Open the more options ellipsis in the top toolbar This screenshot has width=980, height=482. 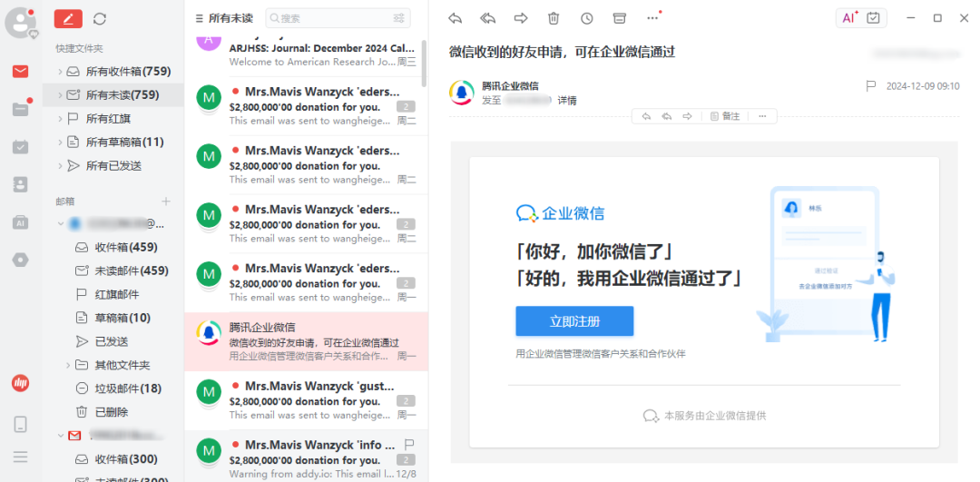tap(652, 18)
